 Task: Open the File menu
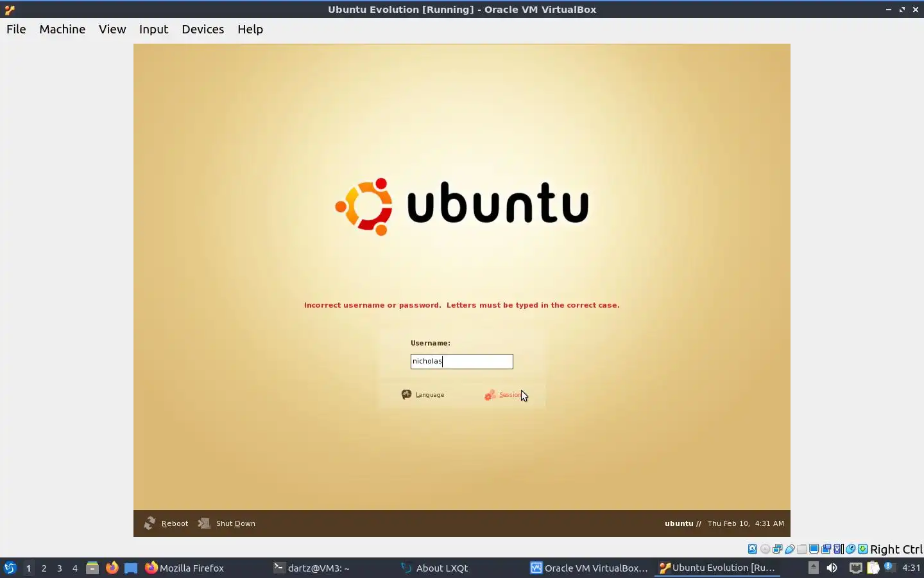(16, 30)
